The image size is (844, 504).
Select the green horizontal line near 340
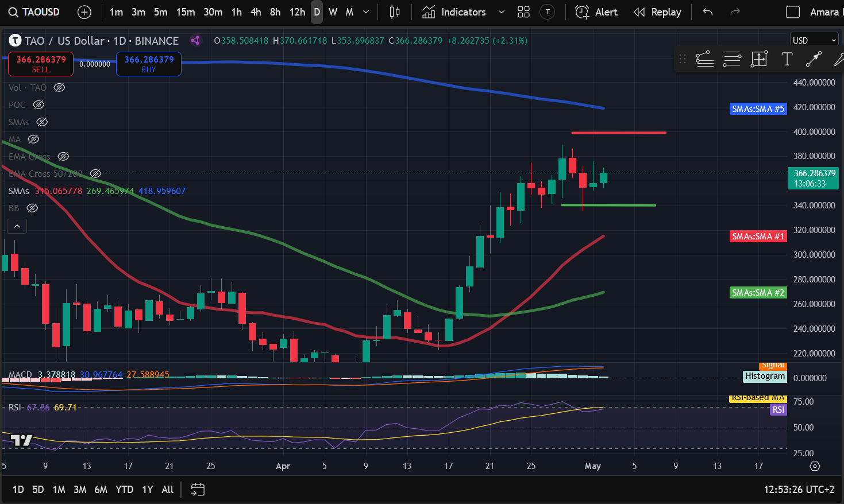pos(608,205)
